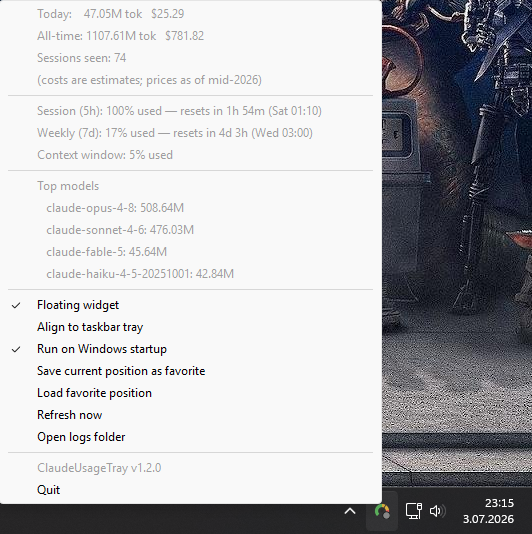Choose Save current position as favorite
532x534 pixels.
point(191,371)
